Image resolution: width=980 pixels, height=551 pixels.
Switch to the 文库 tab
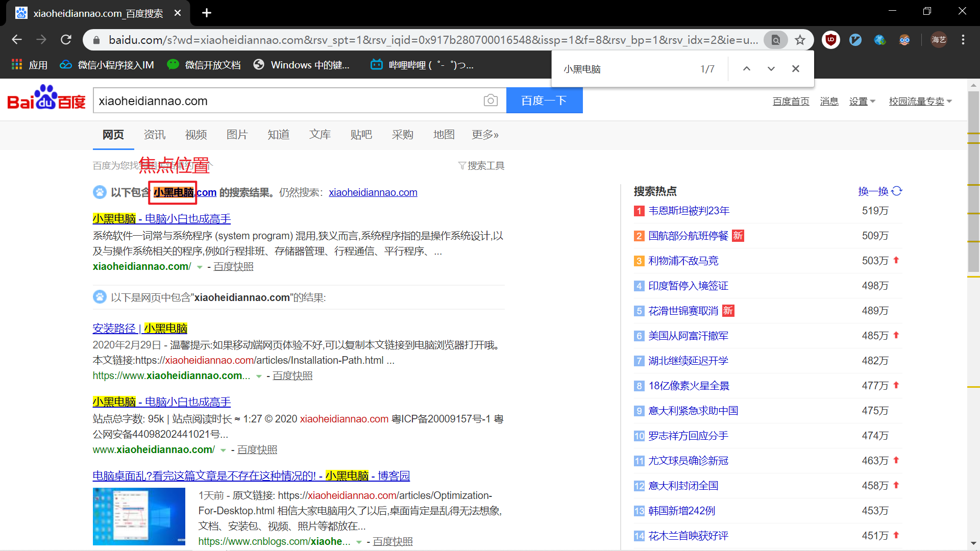[320, 135]
